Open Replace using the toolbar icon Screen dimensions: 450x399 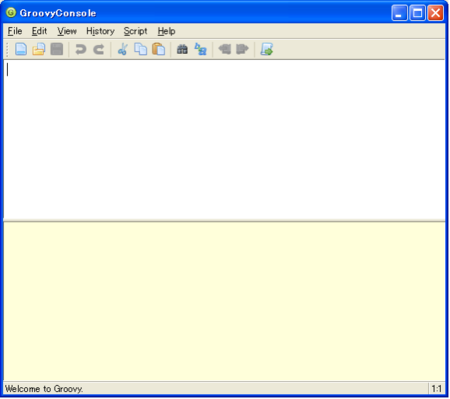[x=200, y=49]
